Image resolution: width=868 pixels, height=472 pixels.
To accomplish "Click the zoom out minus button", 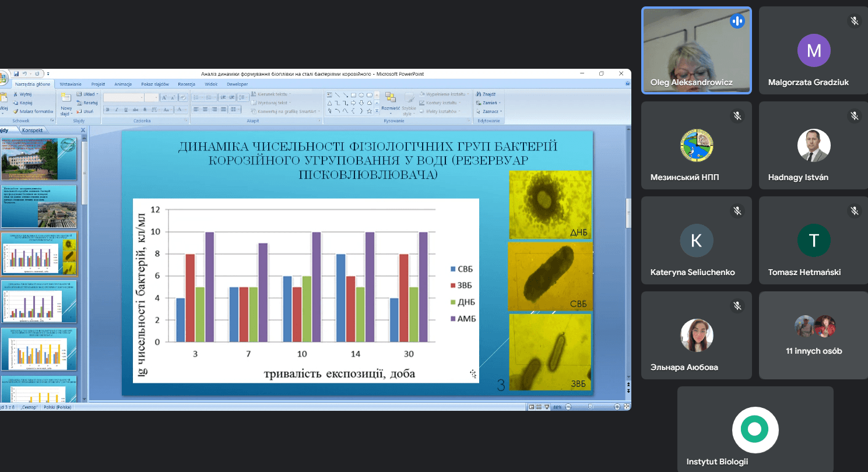I will click(x=568, y=406).
